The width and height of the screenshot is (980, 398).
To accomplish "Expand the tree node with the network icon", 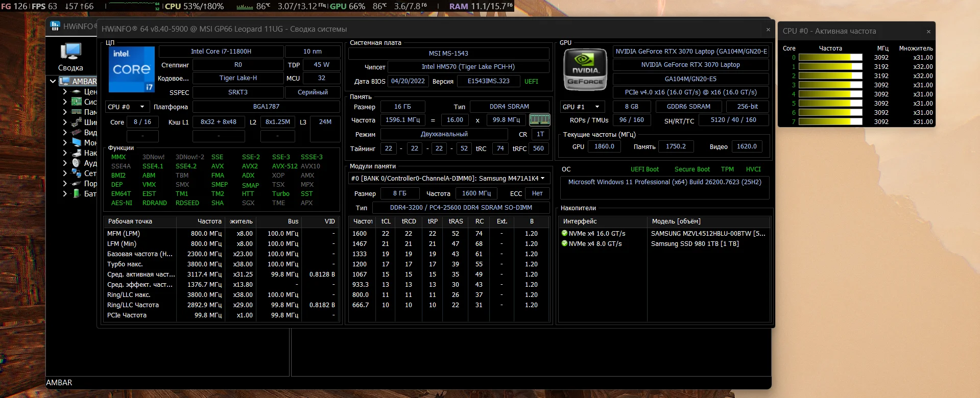I will [x=65, y=173].
